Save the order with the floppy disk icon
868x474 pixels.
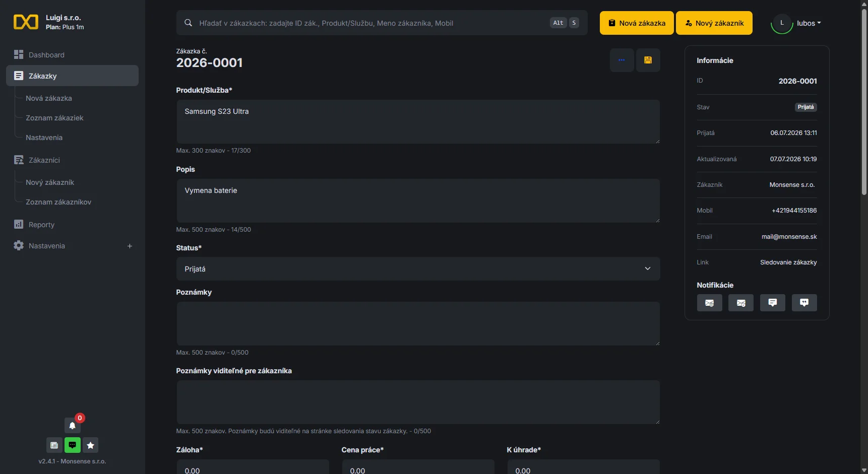(648, 60)
